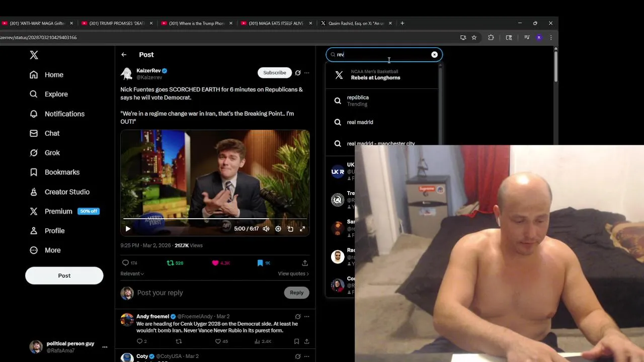Click the large Post button in sidebar
Viewport: 644px width, 362px height.
pos(64,276)
